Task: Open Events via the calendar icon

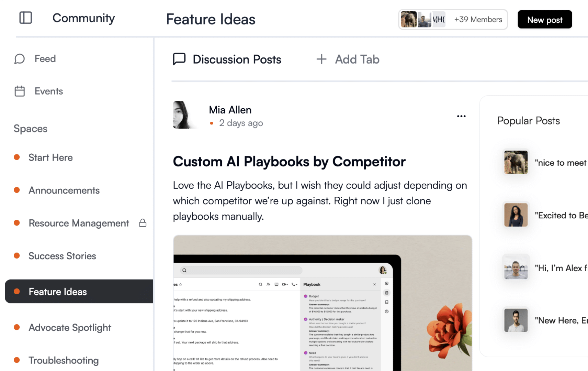Action: point(20,91)
